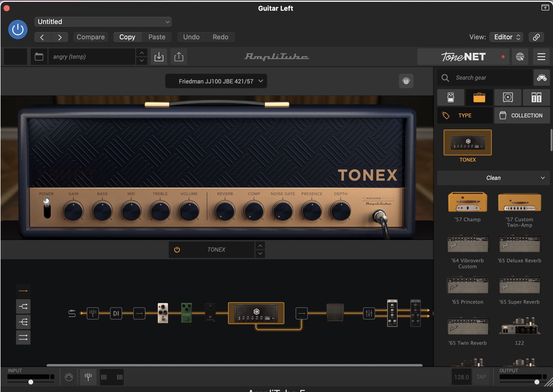This screenshot has height=392, width=553.
Task: Select the 122 amp thumbnail
Action: 520,326
